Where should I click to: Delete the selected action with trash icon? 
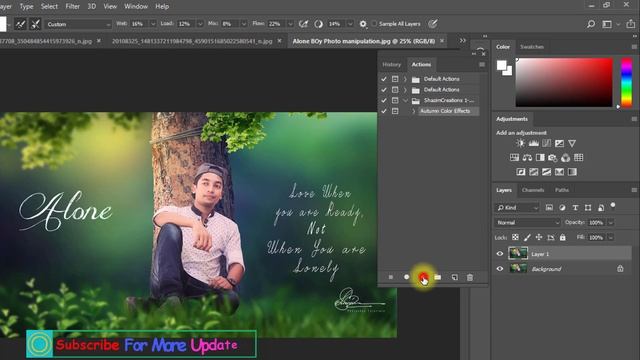pyautogui.click(x=470, y=277)
